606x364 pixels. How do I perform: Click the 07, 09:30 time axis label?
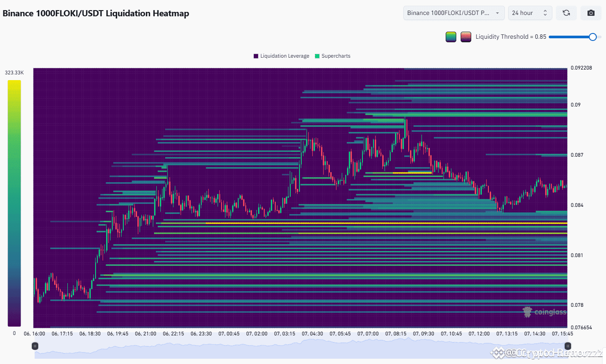(x=423, y=334)
